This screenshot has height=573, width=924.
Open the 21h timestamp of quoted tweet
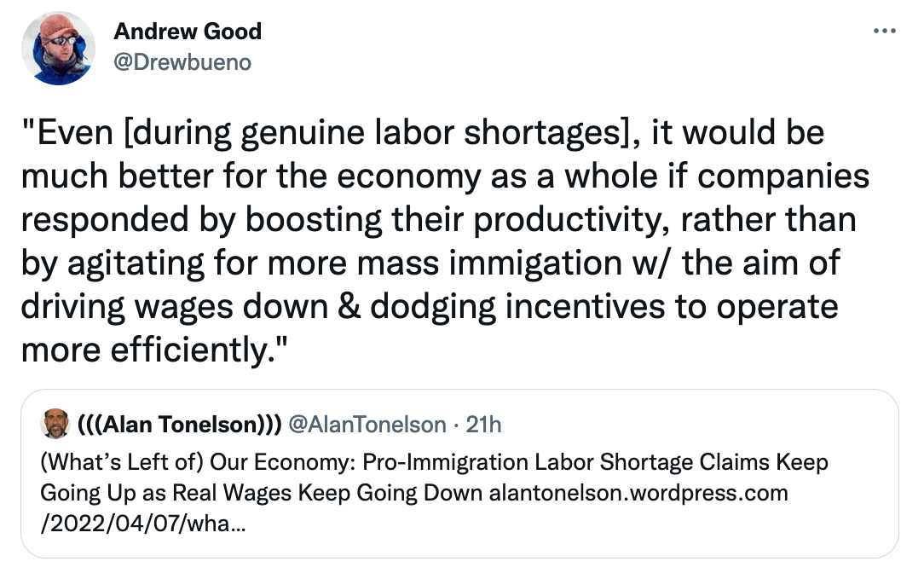tap(483, 424)
